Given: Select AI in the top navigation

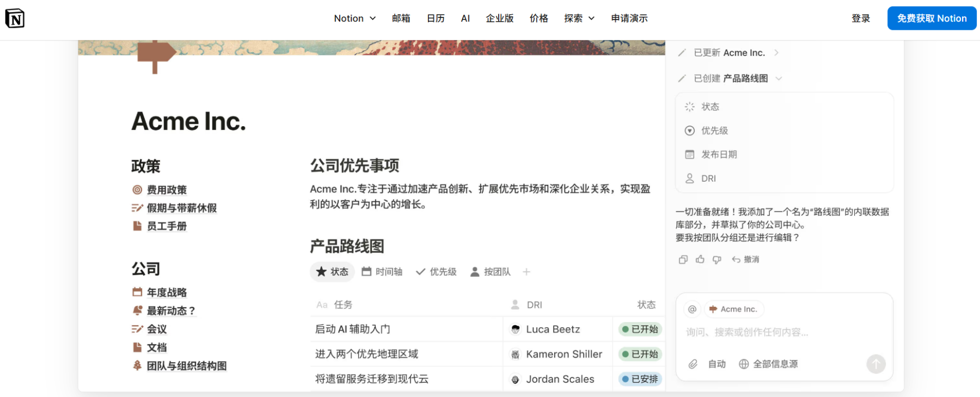Looking at the screenshot, I should tap(465, 18).
